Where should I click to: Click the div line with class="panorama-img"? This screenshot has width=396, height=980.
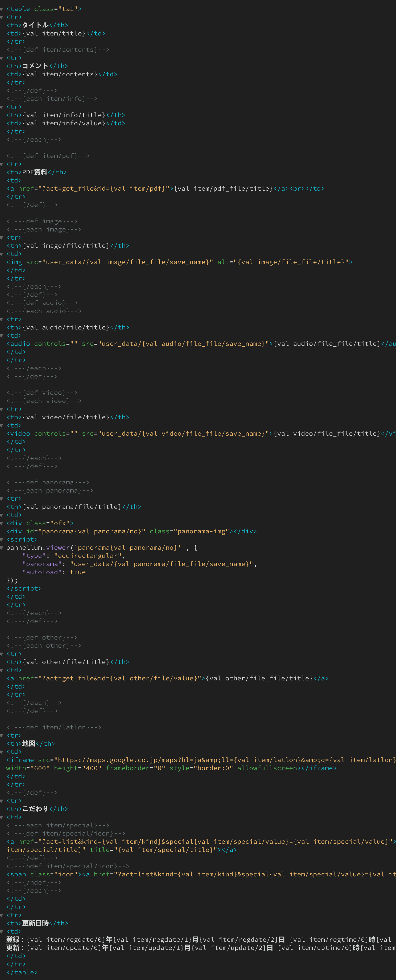click(x=131, y=531)
